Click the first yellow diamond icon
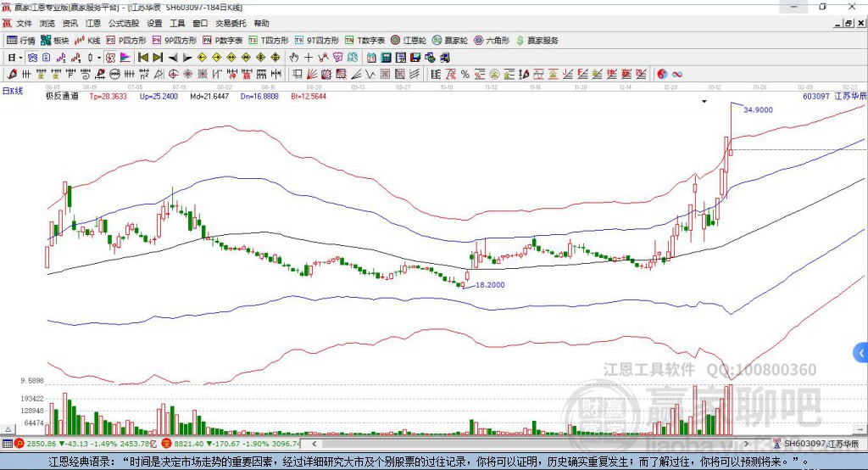Screen dimensions: 868x470 (202, 58)
